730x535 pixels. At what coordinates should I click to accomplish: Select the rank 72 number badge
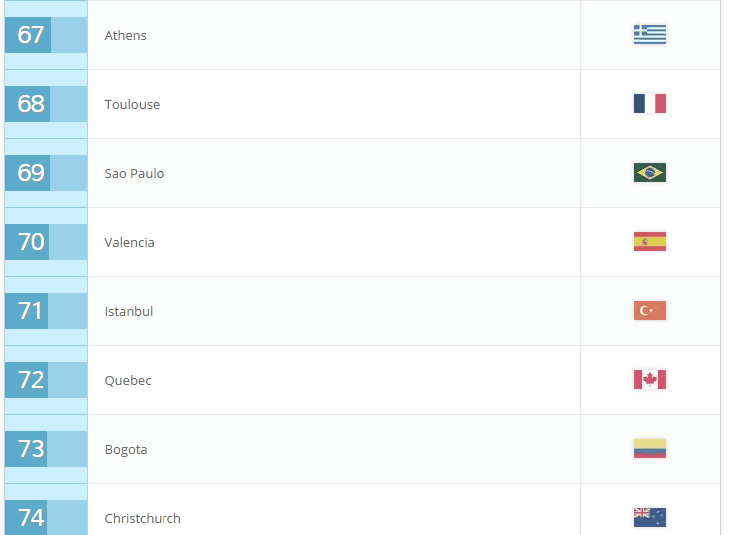coord(27,380)
